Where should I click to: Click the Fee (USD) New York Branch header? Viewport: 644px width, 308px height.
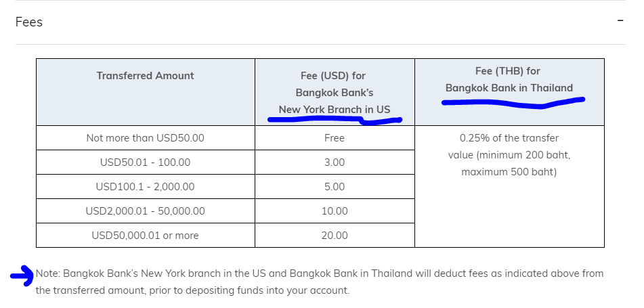coord(335,92)
